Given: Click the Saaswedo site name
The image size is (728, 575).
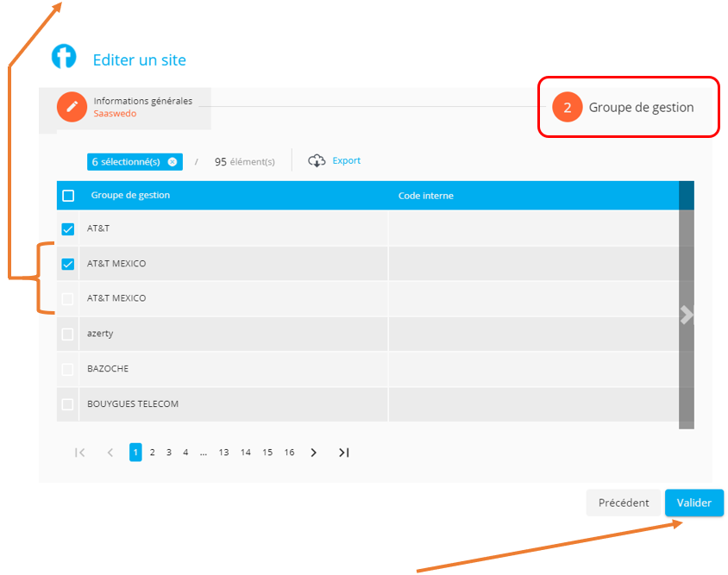Looking at the screenshot, I should [x=115, y=114].
